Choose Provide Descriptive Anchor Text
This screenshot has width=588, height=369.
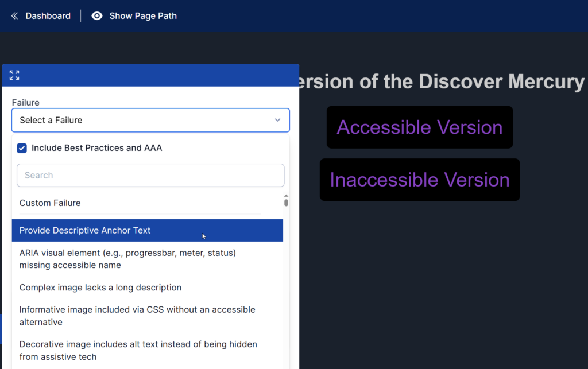point(86,230)
